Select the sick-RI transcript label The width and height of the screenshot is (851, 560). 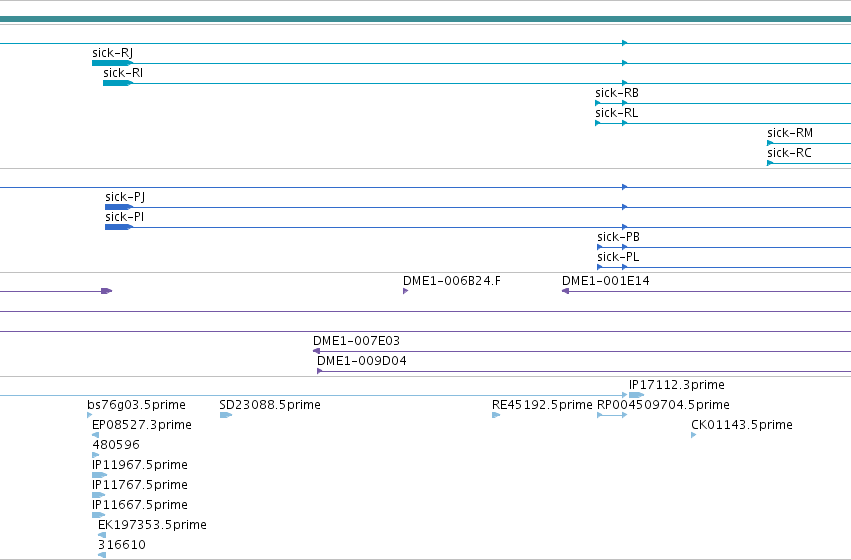[123, 73]
